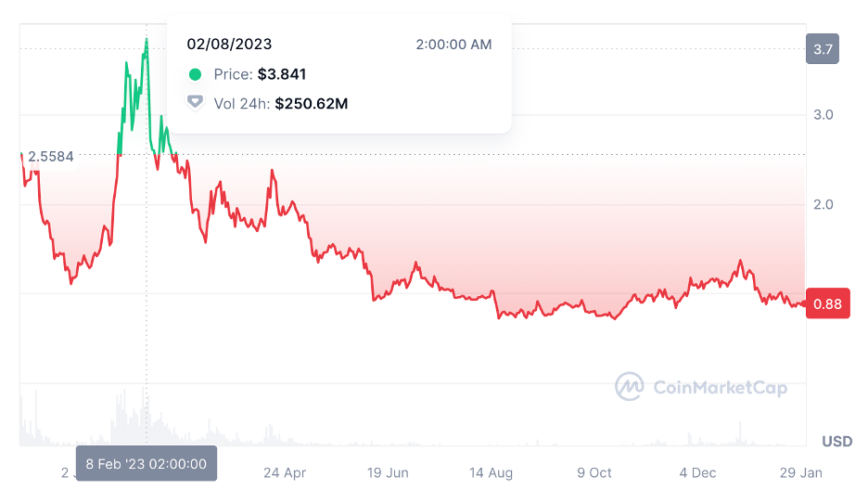
Task: Click the 8 Feb '23 02:00:00 crosshair label
Action: click(x=147, y=463)
